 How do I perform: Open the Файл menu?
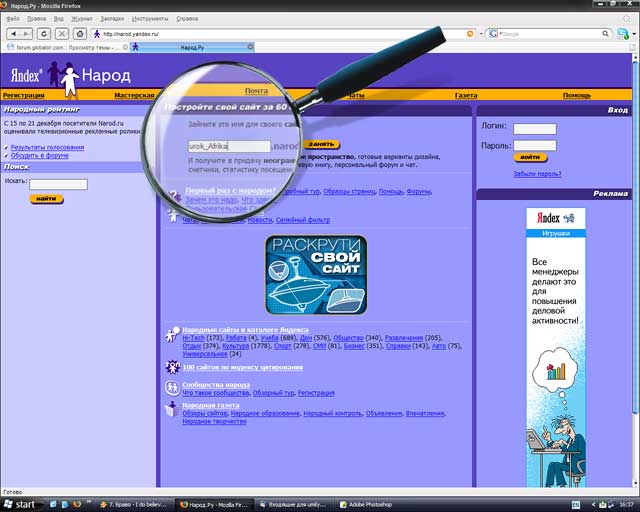pos(13,19)
